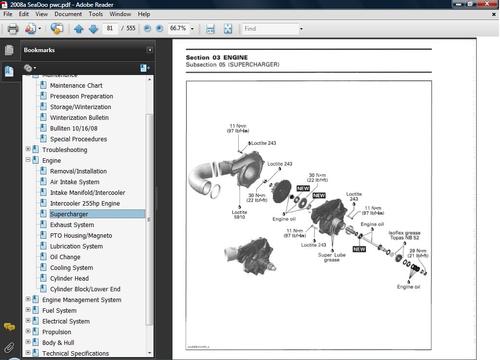Screen dimensions: 500x360
Task: Collapse the Bookmarks panel button
Action: [150, 50]
